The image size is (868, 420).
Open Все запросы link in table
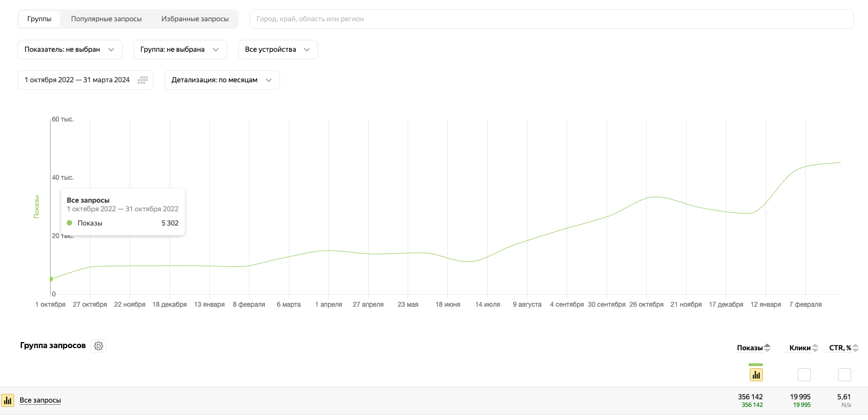[x=40, y=400]
